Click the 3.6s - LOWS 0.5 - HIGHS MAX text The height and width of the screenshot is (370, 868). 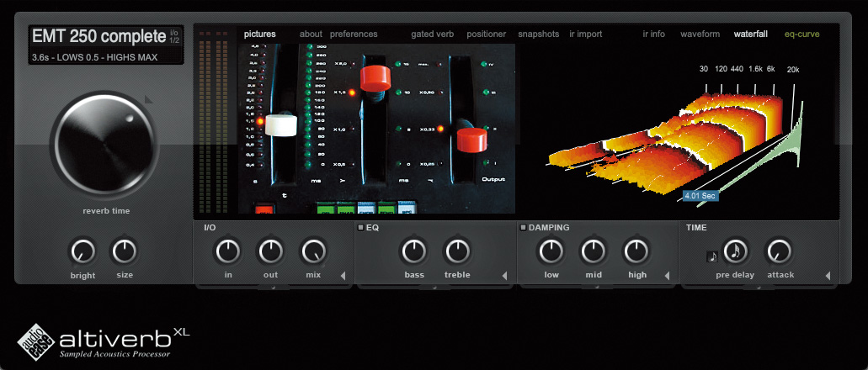94,57
